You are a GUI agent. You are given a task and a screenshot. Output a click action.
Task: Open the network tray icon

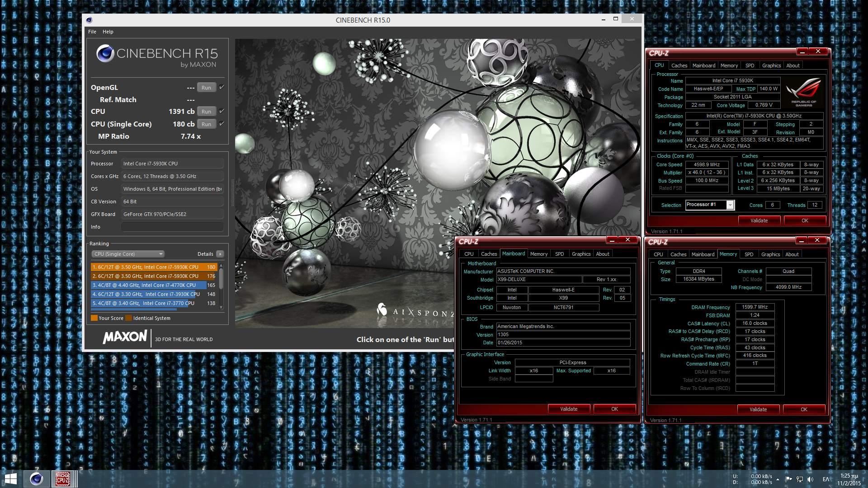click(799, 479)
